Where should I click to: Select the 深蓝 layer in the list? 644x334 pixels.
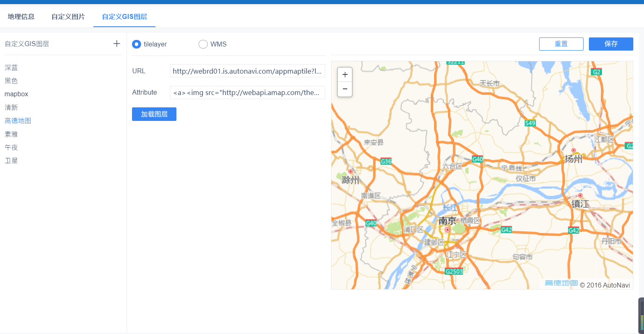12,67
